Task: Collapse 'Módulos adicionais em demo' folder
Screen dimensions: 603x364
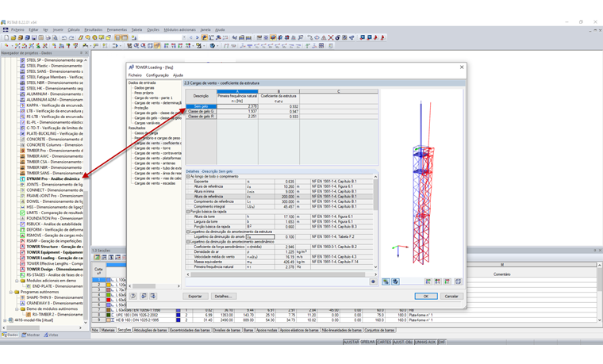Action: (x=17, y=281)
